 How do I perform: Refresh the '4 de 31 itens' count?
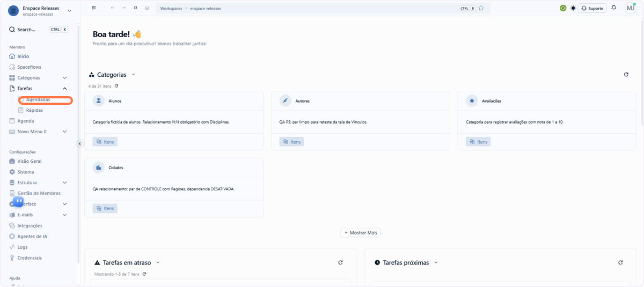[x=116, y=86]
